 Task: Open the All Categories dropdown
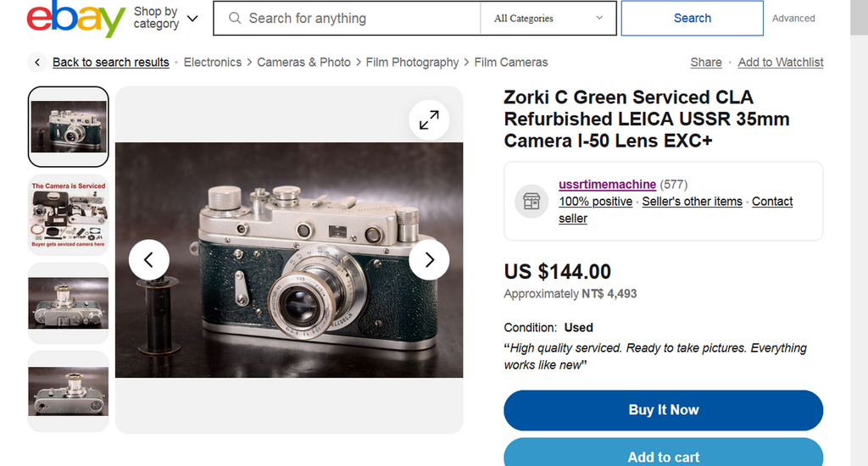548,19
